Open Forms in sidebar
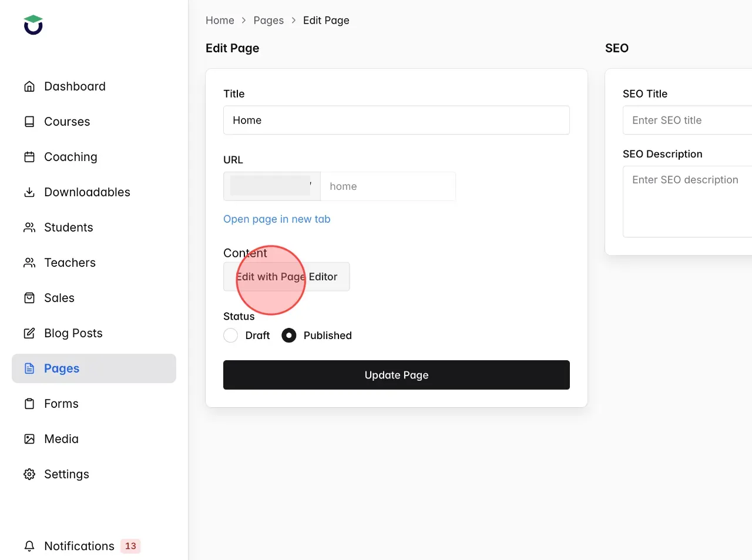Image resolution: width=752 pixels, height=560 pixels. click(94, 404)
